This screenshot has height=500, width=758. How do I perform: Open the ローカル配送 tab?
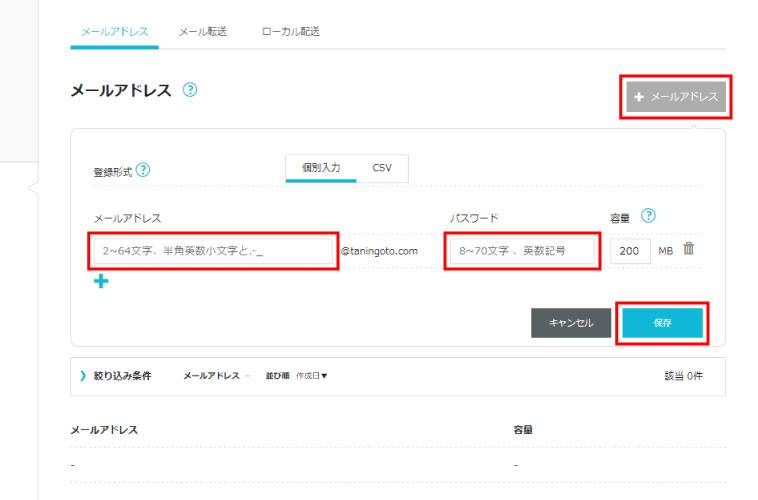coord(290,32)
